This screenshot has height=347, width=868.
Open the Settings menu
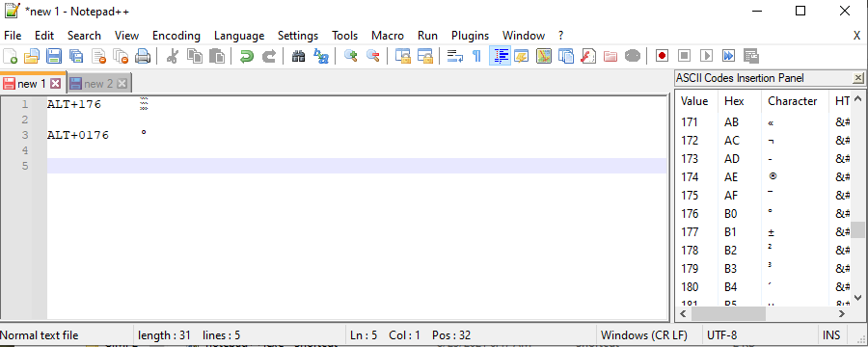(298, 36)
